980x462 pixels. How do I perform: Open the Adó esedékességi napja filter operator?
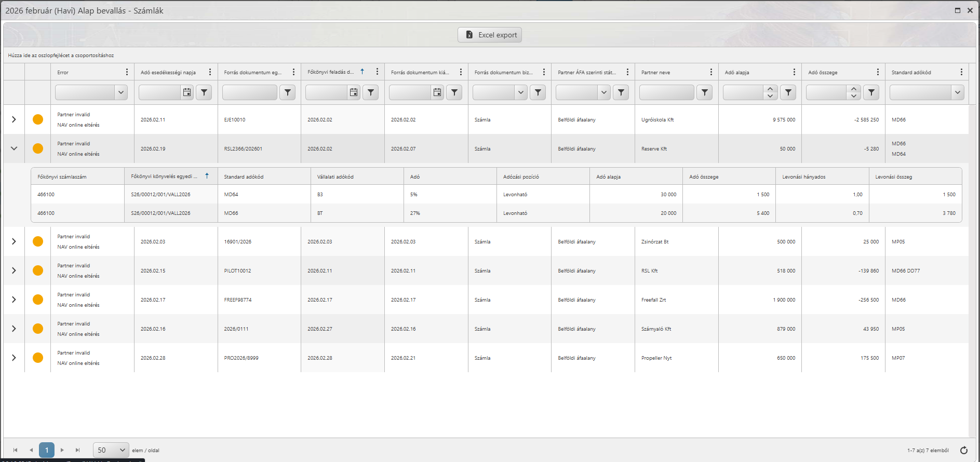tap(204, 92)
